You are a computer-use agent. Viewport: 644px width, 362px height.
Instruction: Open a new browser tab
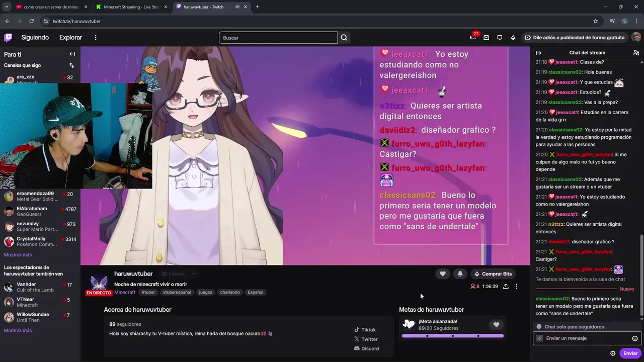(258, 7)
